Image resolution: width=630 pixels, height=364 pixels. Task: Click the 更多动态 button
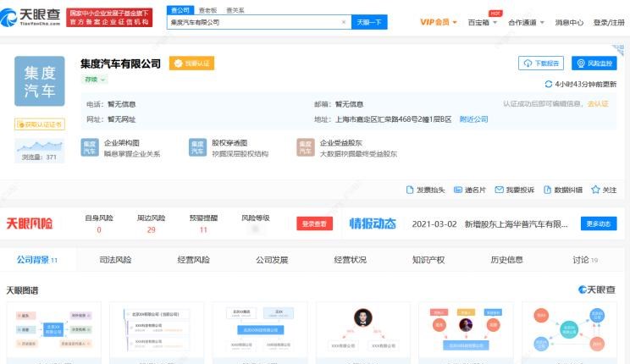pyautogui.click(x=599, y=223)
